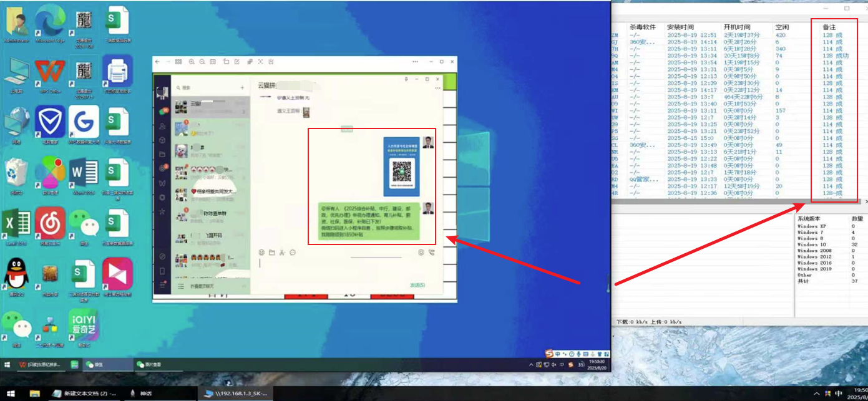This screenshot has height=401, width=868.
Task: Open the chat with 相亲相爱共同发大
Action: click(211, 195)
